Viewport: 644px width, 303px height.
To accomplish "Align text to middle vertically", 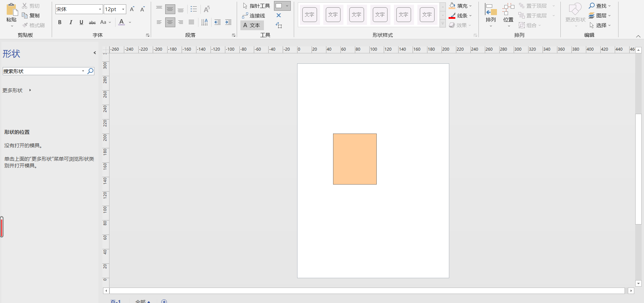I will pos(170,9).
